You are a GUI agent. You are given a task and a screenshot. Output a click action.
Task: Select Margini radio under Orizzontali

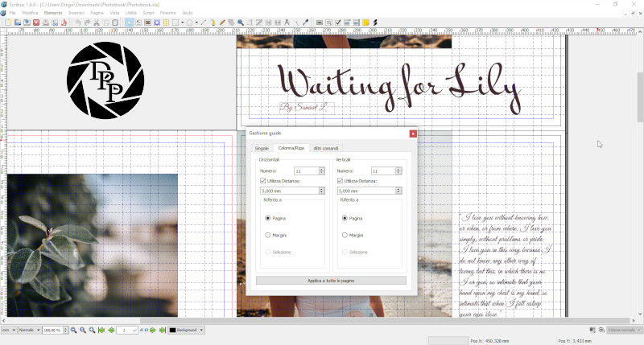(x=268, y=235)
